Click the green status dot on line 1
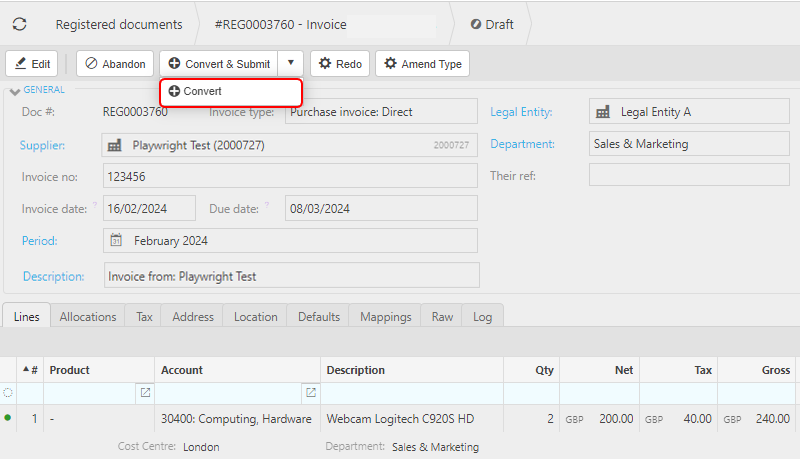 (x=8, y=418)
